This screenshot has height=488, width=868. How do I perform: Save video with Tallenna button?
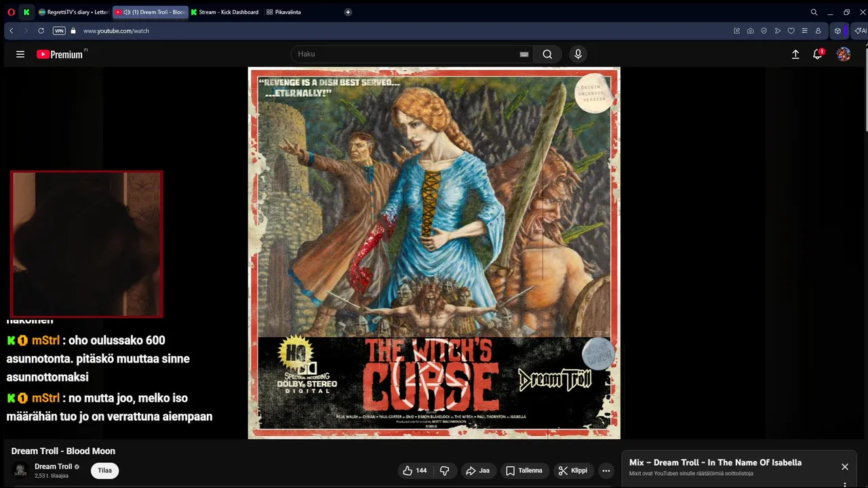coord(524,470)
